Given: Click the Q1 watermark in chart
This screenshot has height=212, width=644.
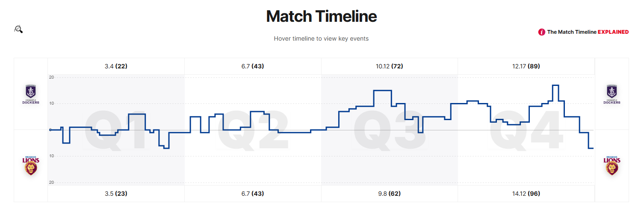Looking at the screenshot, I should pos(116,130).
